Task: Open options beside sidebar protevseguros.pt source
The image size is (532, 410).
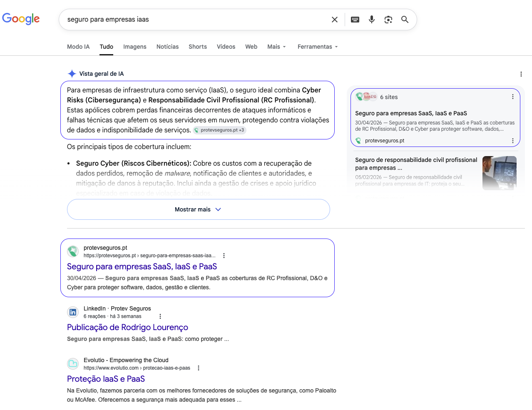Action: [513, 141]
